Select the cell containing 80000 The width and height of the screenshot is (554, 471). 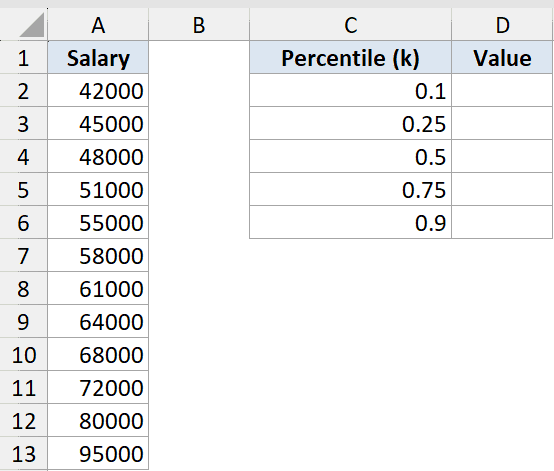point(98,420)
